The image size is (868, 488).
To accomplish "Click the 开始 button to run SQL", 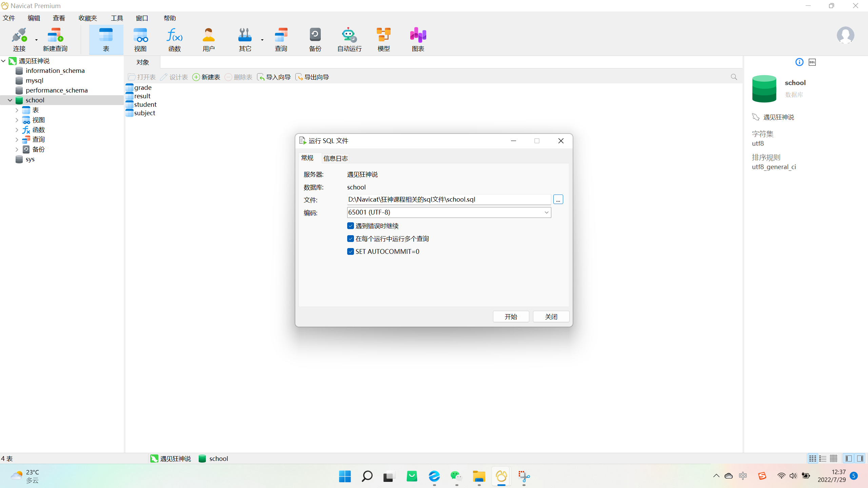I will click(x=511, y=317).
